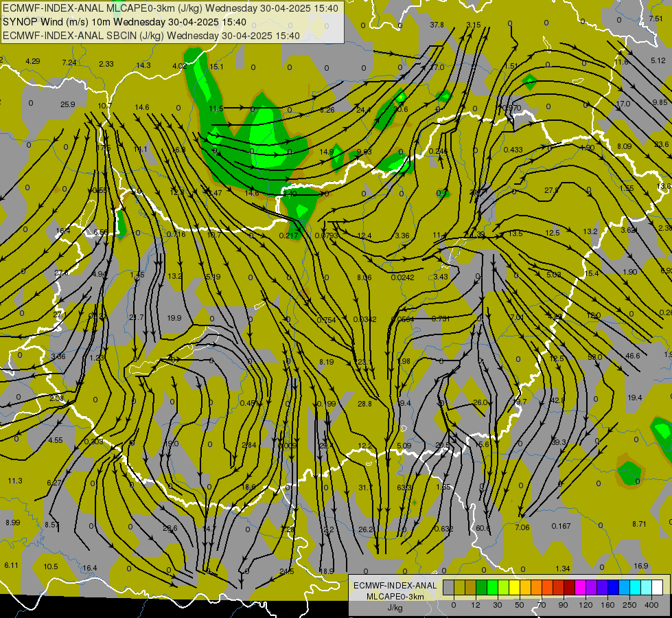Click the 4.29 value on the map
Viewport: 672px width, 618px height.
click(32, 61)
